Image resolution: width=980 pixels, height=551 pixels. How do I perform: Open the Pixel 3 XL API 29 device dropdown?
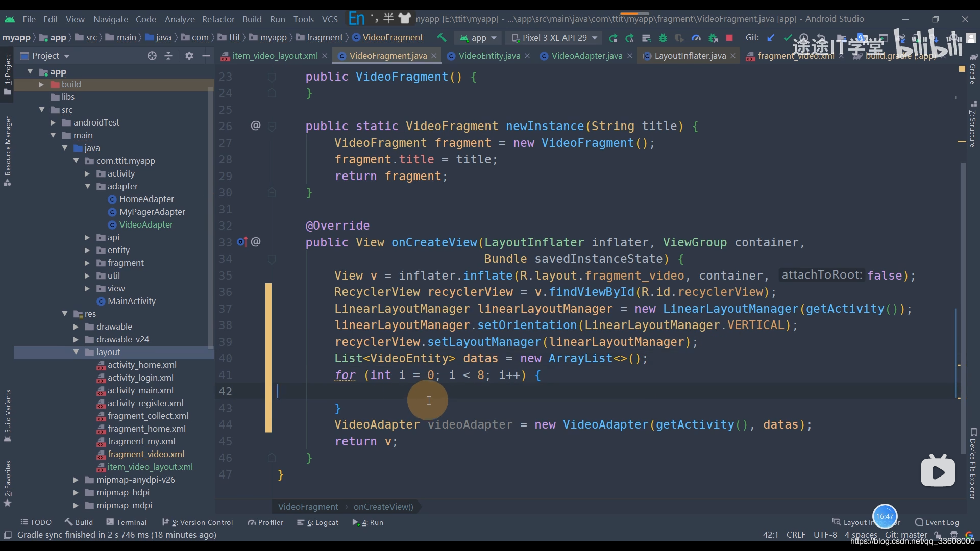[554, 38]
